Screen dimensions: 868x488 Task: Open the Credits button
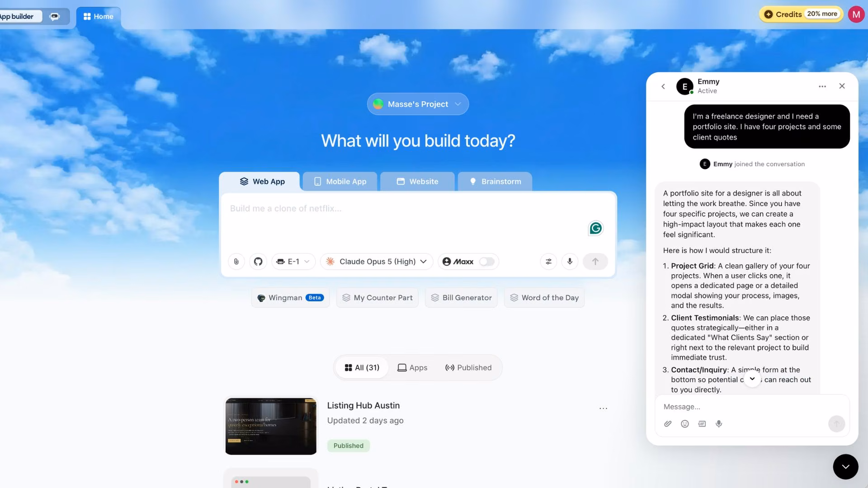pyautogui.click(x=801, y=14)
